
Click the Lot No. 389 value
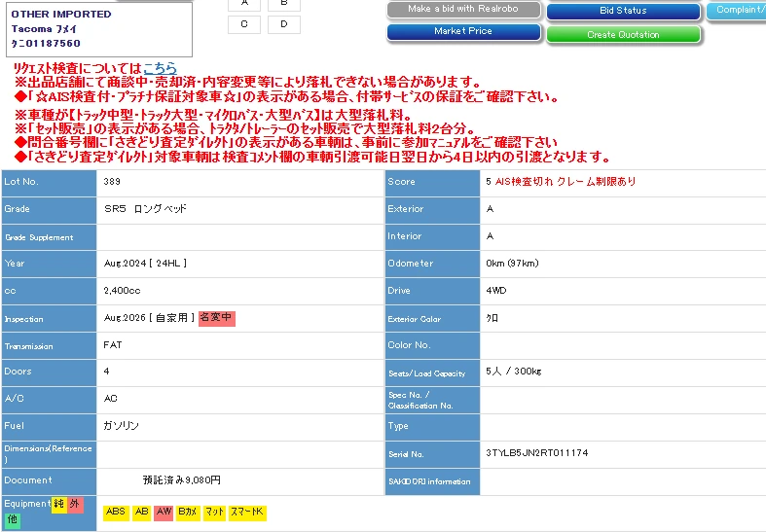tap(113, 181)
